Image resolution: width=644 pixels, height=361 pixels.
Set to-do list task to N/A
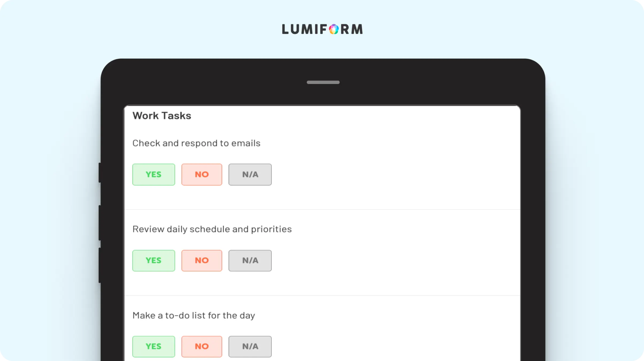(250, 347)
